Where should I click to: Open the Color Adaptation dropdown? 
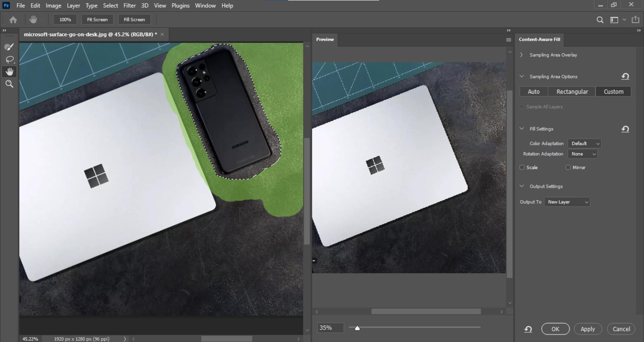pyautogui.click(x=584, y=144)
